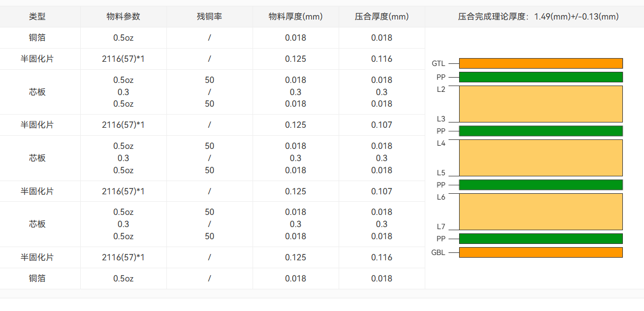644x311 pixels.
Task: Click the 物料参数 column header
Action: click(123, 16)
